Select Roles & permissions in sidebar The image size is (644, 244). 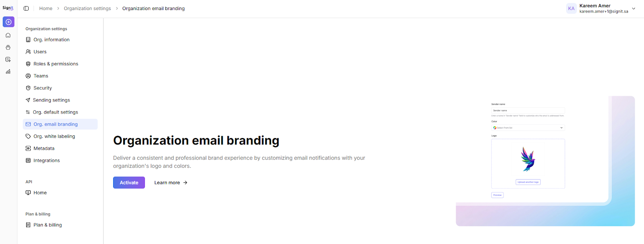pos(56,64)
